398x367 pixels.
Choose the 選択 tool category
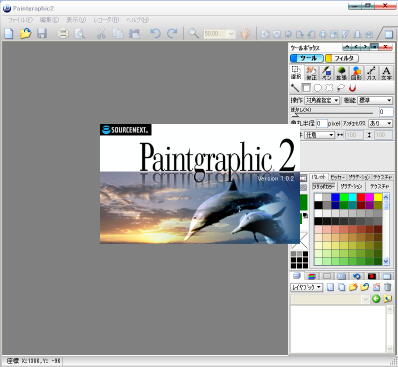[296, 72]
